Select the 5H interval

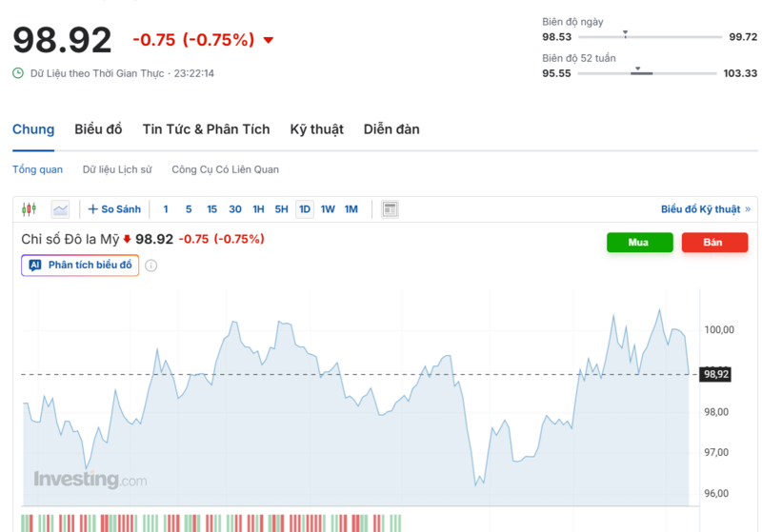[x=281, y=209]
